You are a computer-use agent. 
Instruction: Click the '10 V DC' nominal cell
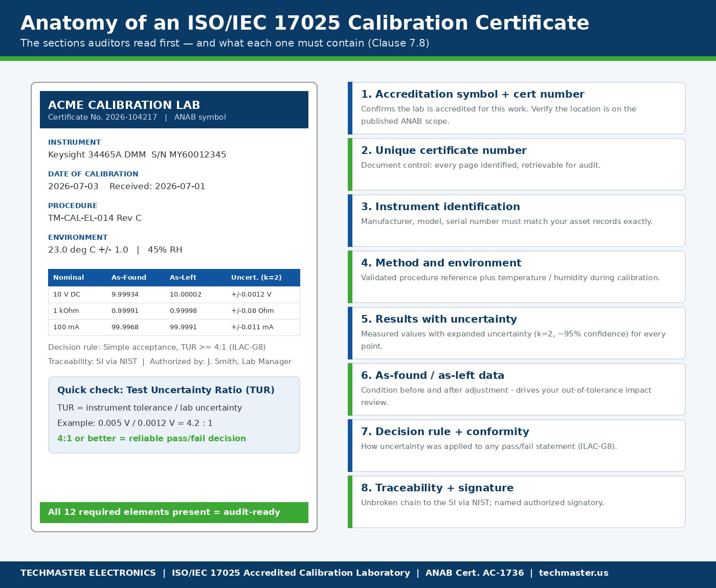pyautogui.click(x=66, y=295)
